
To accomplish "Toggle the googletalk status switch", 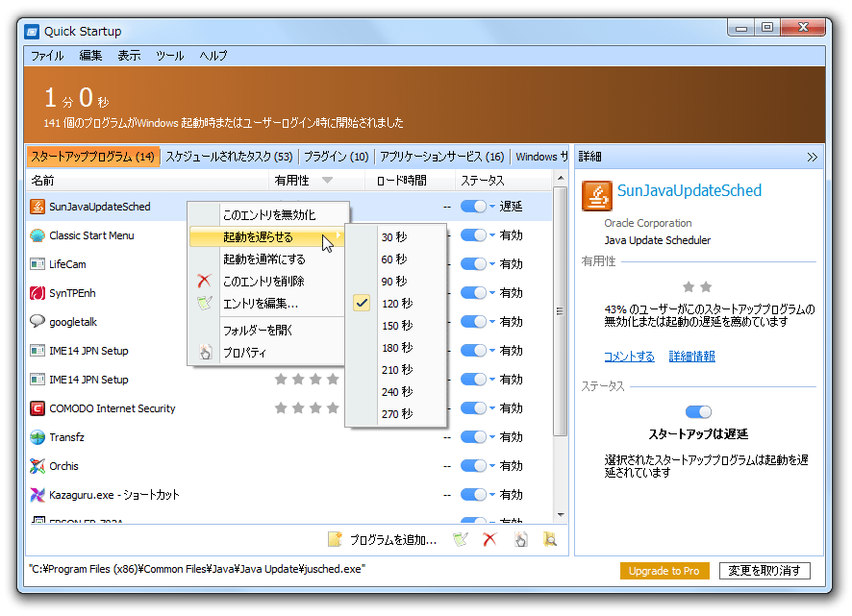I will (x=473, y=322).
